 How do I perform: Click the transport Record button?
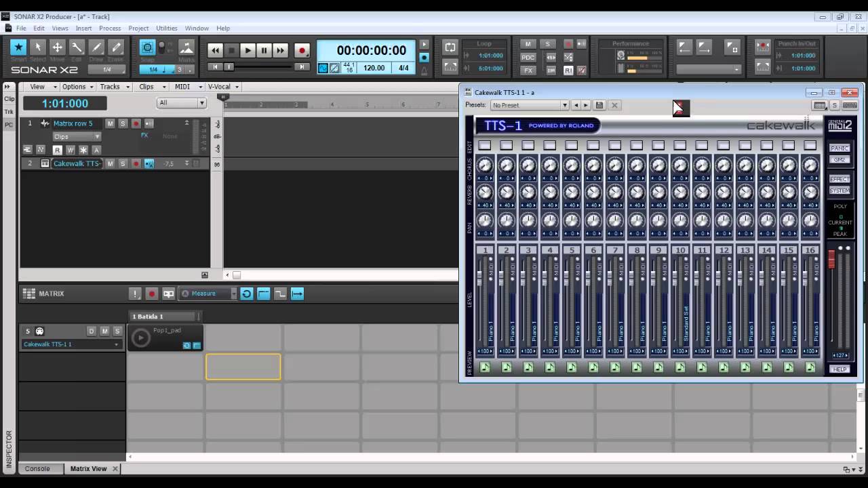(302, 51)
